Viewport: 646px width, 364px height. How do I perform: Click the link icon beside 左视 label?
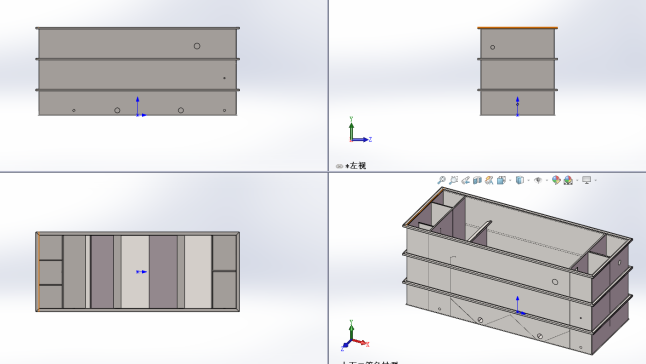click(339, 166)
